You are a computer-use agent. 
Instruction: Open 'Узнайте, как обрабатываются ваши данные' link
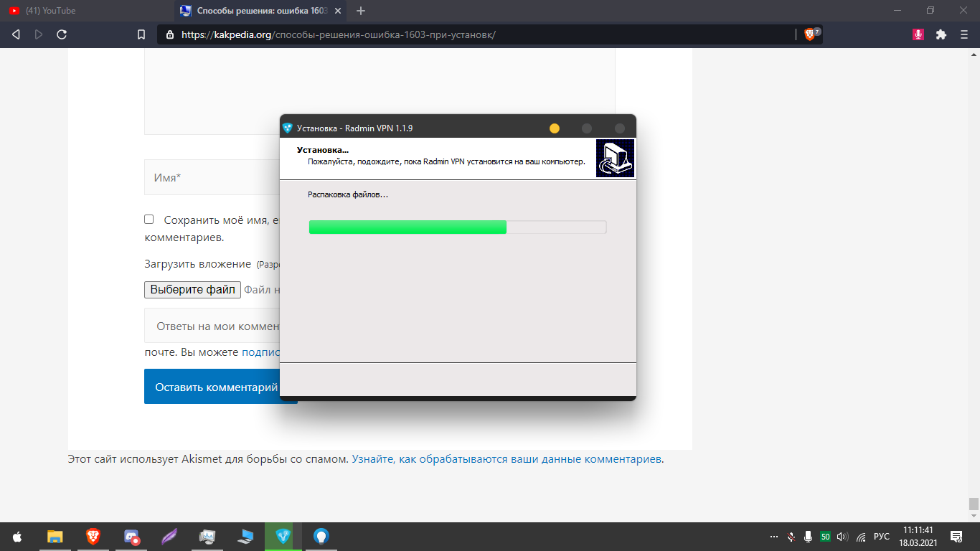[x=507, y=459]
